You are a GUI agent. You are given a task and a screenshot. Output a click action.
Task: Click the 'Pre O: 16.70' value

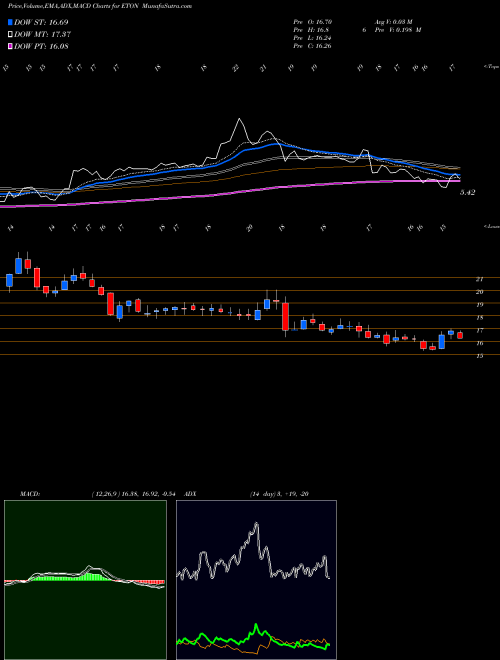313,22
